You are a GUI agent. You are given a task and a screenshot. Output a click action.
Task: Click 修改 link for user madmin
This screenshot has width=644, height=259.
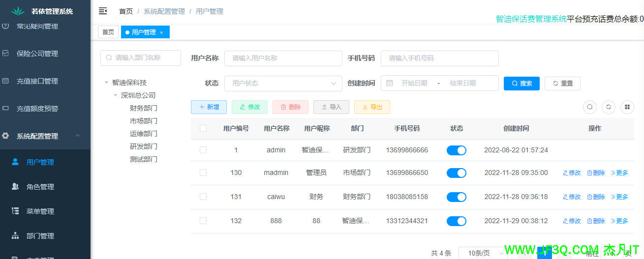[572, 173]
